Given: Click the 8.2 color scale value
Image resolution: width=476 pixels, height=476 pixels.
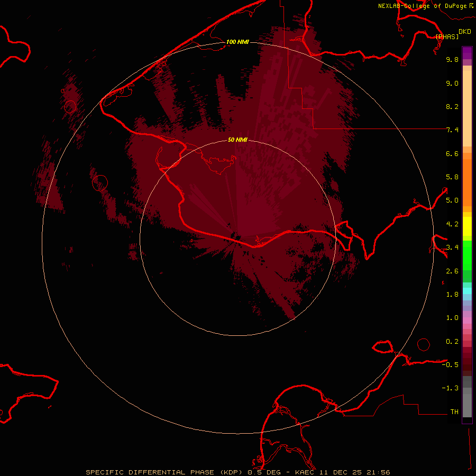Looking at the screenshot, I should [x=452, y=106].
